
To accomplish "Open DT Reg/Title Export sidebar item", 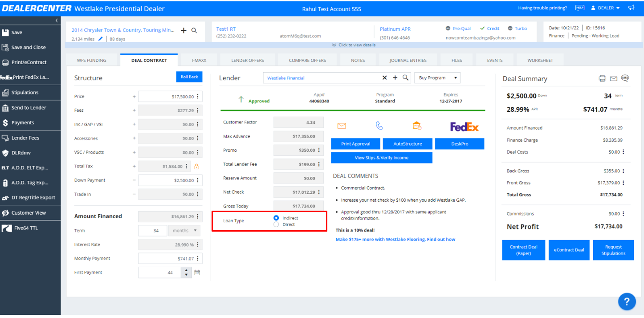I will (30, 198).
